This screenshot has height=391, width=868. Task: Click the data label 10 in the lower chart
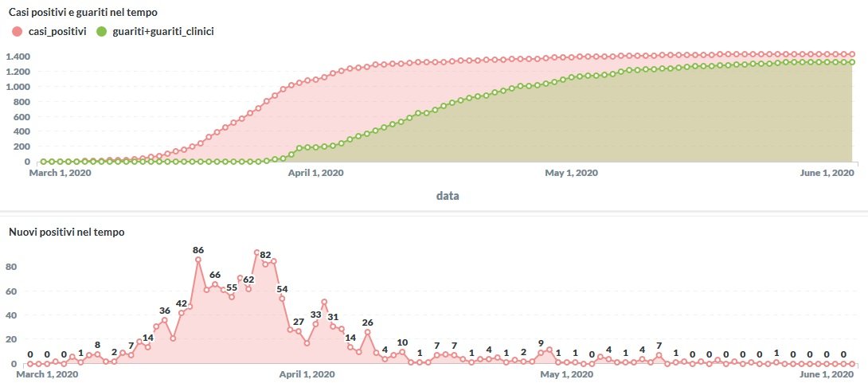click(402, 342)
